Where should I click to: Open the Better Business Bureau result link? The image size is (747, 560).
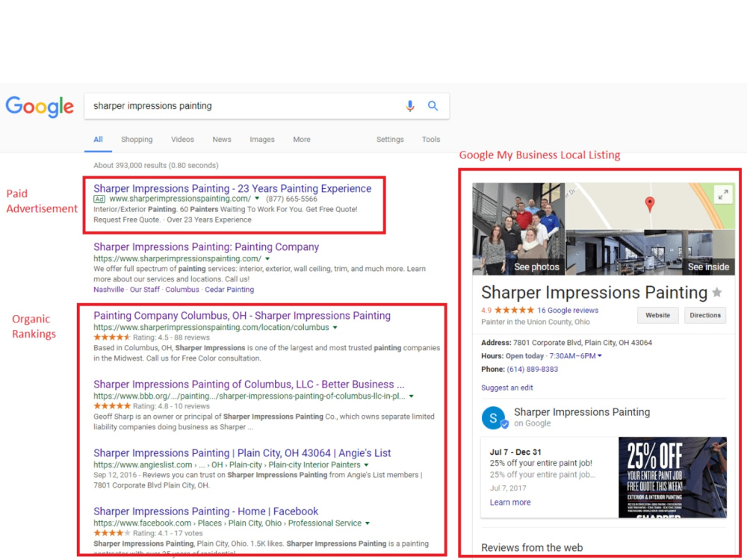coord(249,385)
